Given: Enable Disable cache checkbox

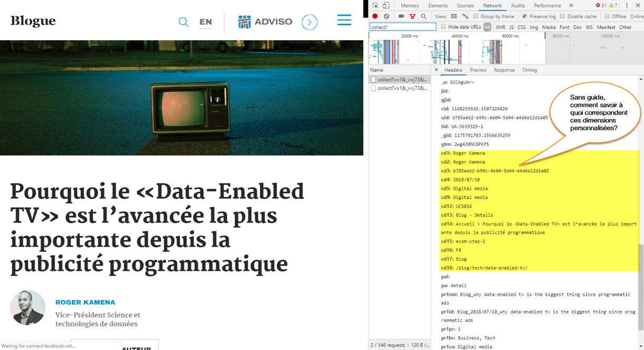Looking at the screenshot, I should tap(562, 16).
